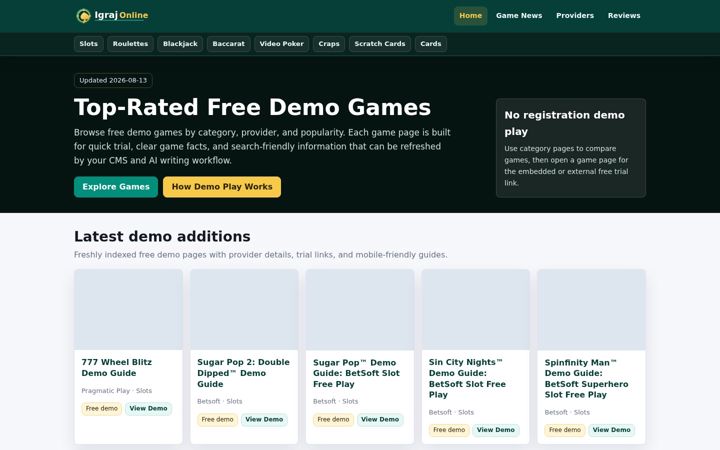Click Free demo tag on Sugar Pop 2
The height and width of the screenshot is (450, 720).
[x=217, y=420]
